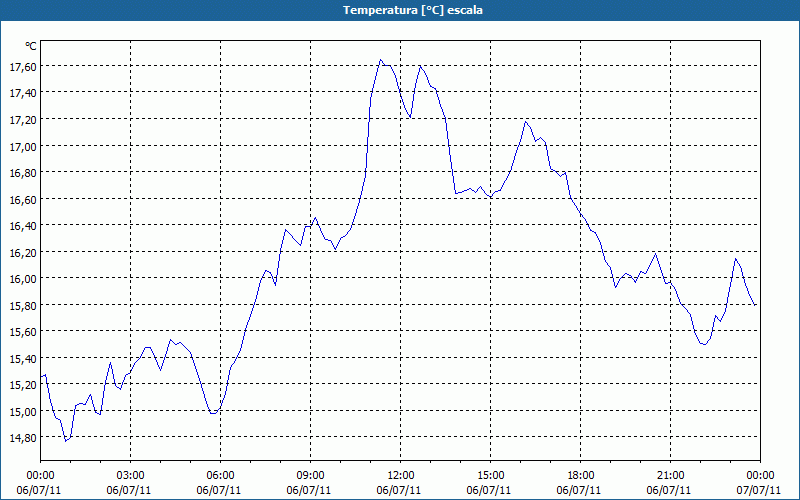Screen dimensions: 800x500
Task: Click the 16,40 y-axis value
Action: (23, 226)
